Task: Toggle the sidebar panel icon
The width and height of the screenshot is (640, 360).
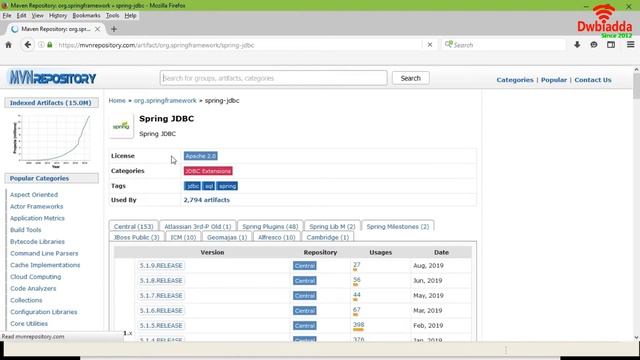Action: (611, 45)
